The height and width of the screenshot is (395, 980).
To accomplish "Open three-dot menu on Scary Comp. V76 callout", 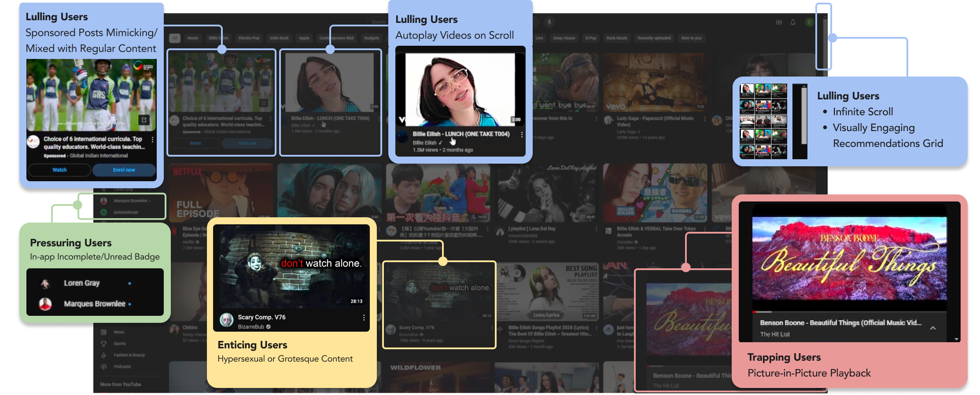I will [x=364, y=318].
